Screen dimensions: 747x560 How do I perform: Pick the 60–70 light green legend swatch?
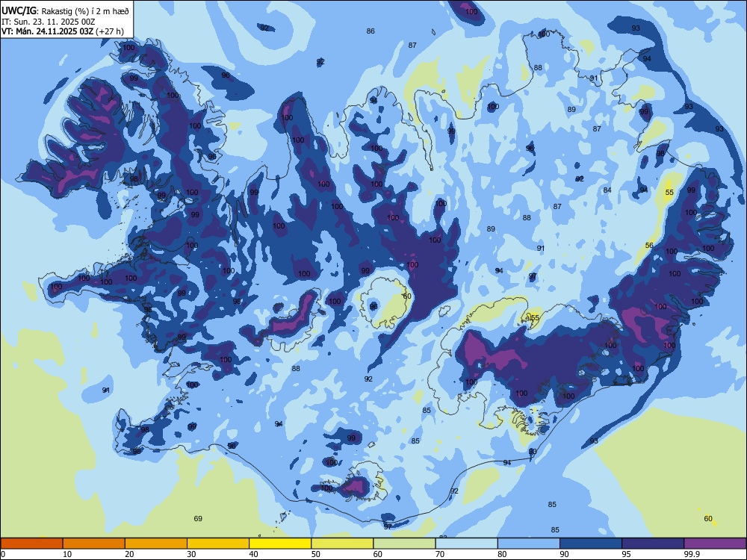click(x=404, y=544)
